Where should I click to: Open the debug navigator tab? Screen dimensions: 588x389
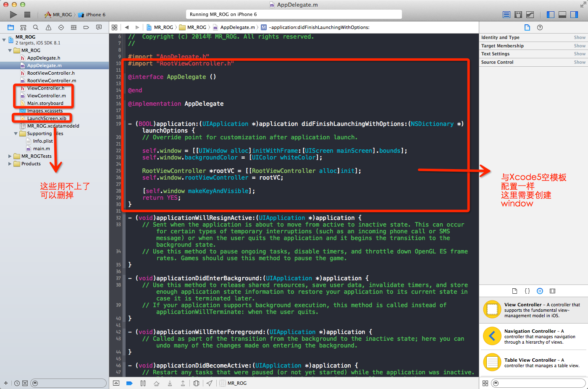click(73, 27)
